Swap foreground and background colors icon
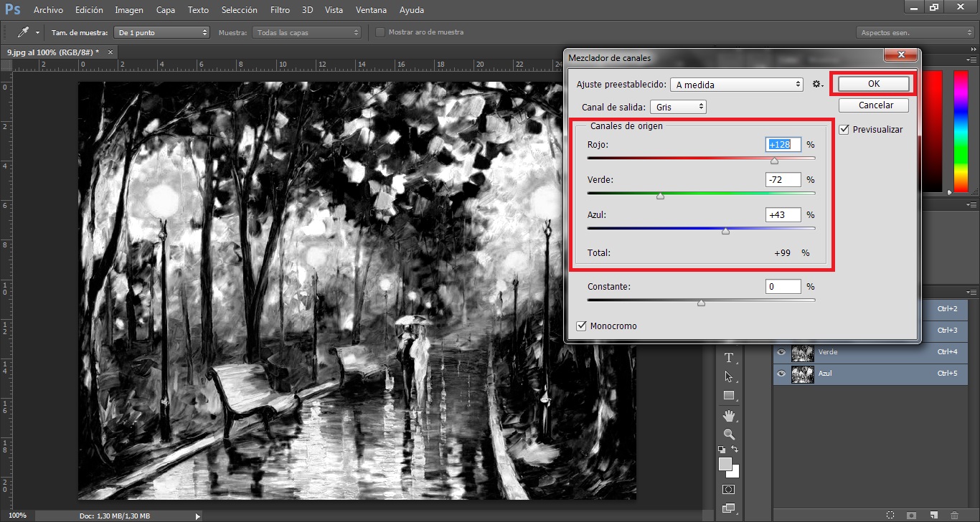The width and height of the screenshot is (980, 522). point(735,450)
